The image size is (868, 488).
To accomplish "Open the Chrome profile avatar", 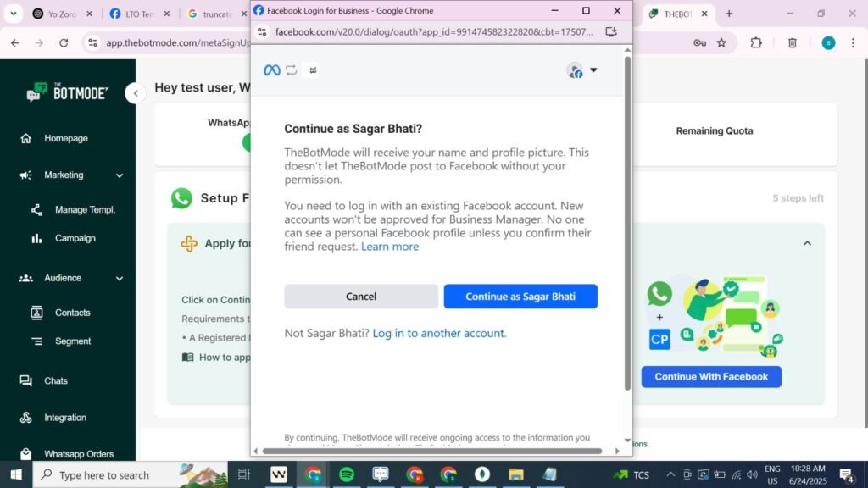I will [829, 42].
